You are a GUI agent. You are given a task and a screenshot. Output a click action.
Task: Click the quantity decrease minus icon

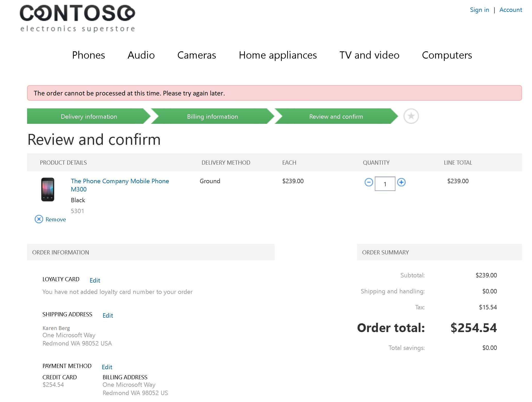[368, 182]
